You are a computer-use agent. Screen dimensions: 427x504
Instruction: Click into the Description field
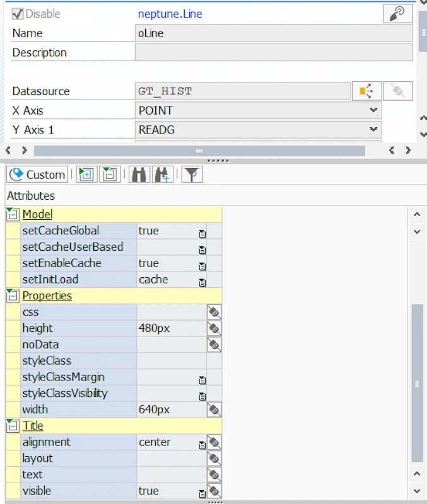274,52
